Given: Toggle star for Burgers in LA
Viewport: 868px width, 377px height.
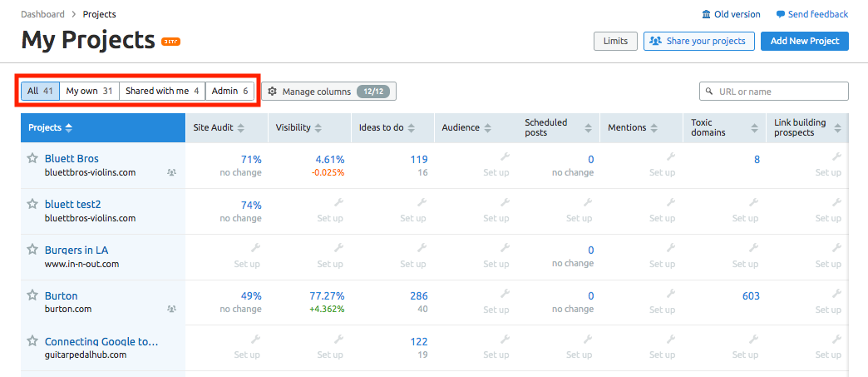Looking at the screenshot, I should coord(32,250).
